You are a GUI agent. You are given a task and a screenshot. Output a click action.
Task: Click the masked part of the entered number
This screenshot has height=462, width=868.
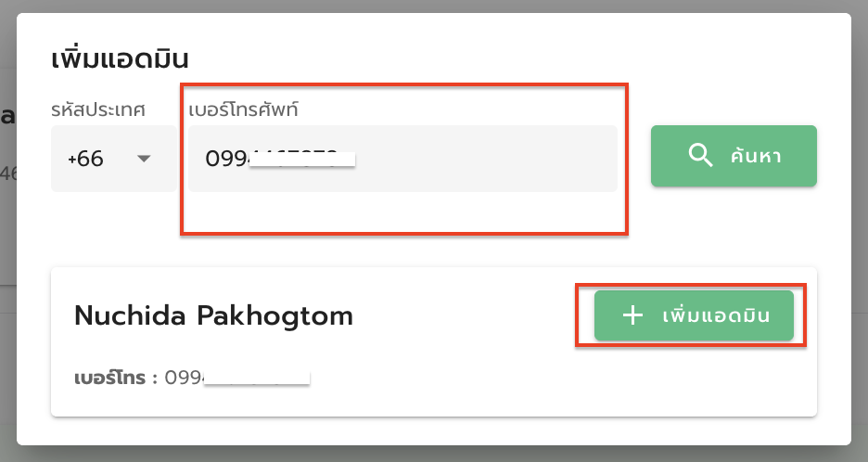tap(302, 159)
